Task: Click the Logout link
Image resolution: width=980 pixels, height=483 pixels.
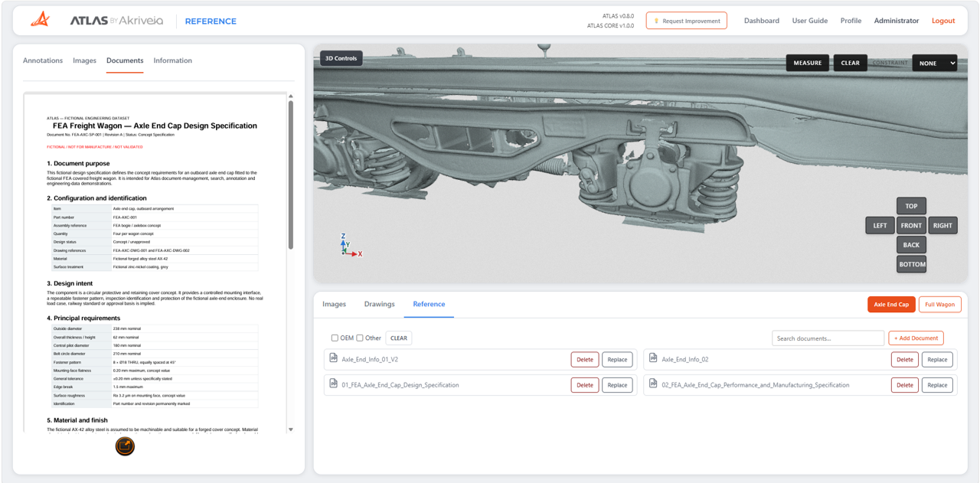Action: [x=943, y=21]
